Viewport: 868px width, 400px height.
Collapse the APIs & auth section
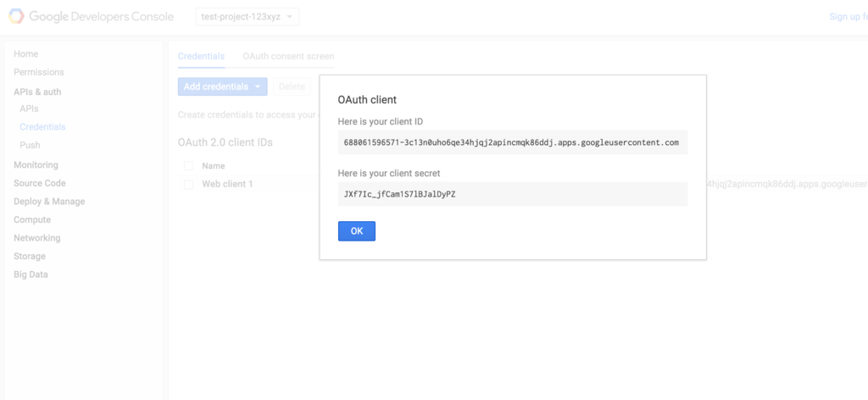click(x=37, y=92)
